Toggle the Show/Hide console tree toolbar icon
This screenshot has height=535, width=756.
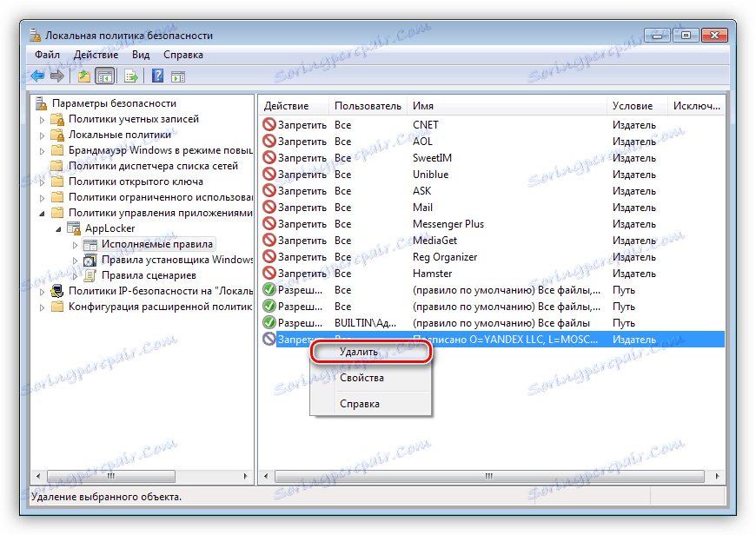tap(105, 76)
